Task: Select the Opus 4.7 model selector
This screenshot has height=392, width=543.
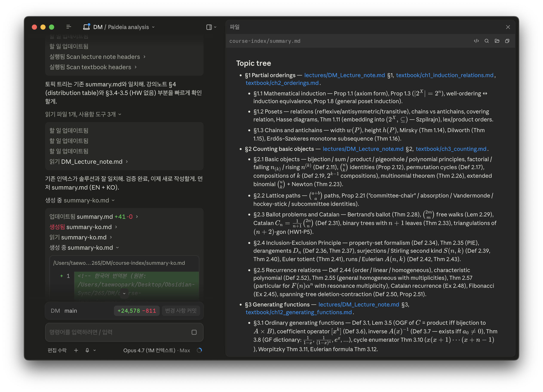Action: pos(156,350)
